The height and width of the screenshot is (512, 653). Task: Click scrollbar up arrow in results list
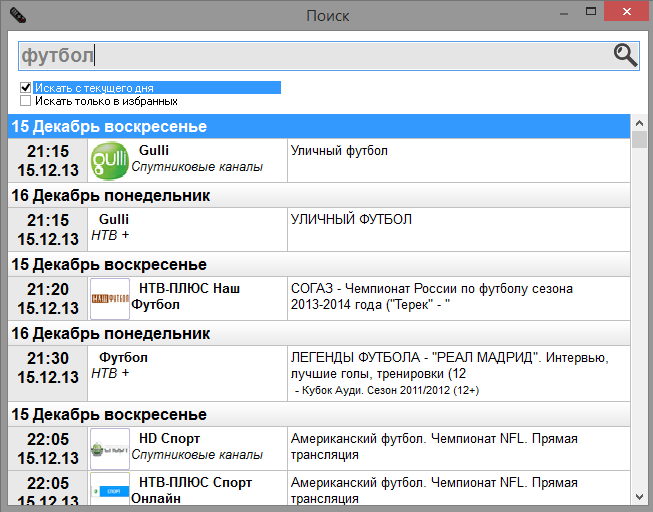click(x=639, y=123)
